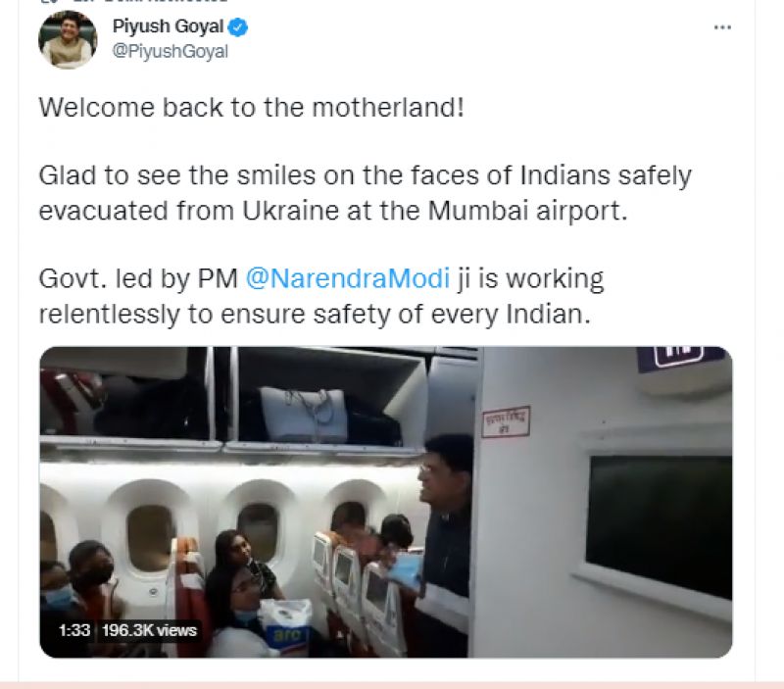Click the blue verified badge
The height and width of the screenshot is (689, 784).
(237, 27)
